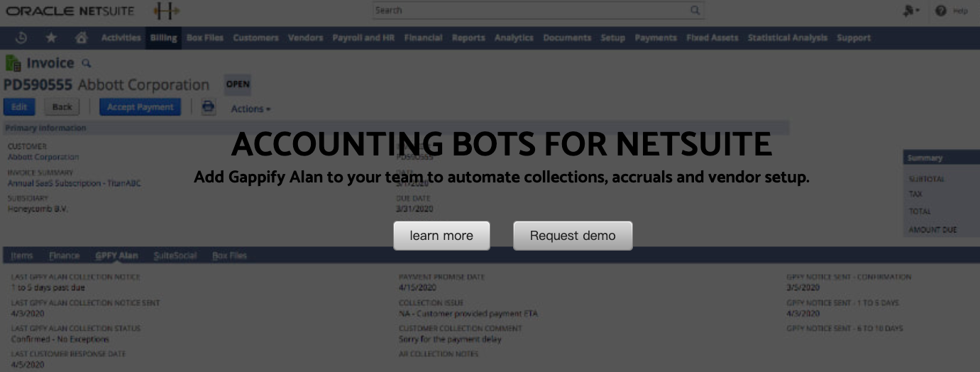Click the green invoice record icon
The height and width of the screenshot is (372, 980).
pos(13,63)
